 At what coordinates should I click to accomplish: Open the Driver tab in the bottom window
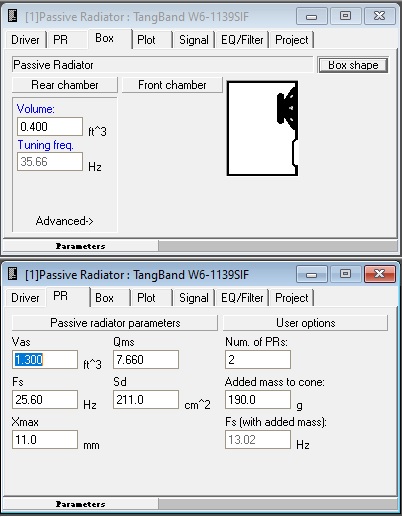25,298
